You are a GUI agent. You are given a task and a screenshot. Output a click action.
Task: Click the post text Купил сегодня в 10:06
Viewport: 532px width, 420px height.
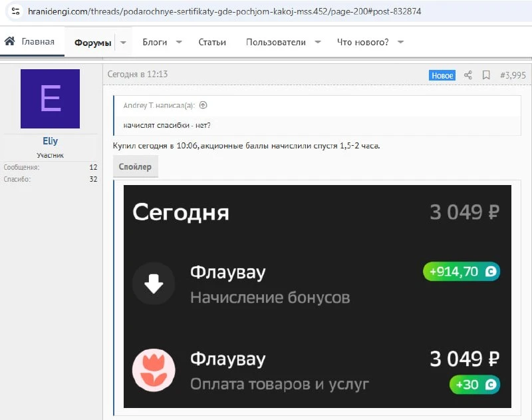coord(156,146)
